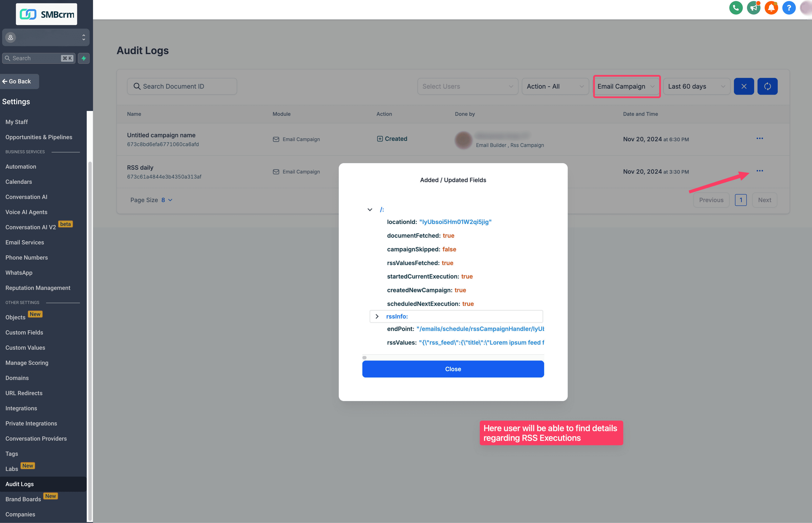Open Companies settings
Screen dimensions: 812x523
click(20, 515)
